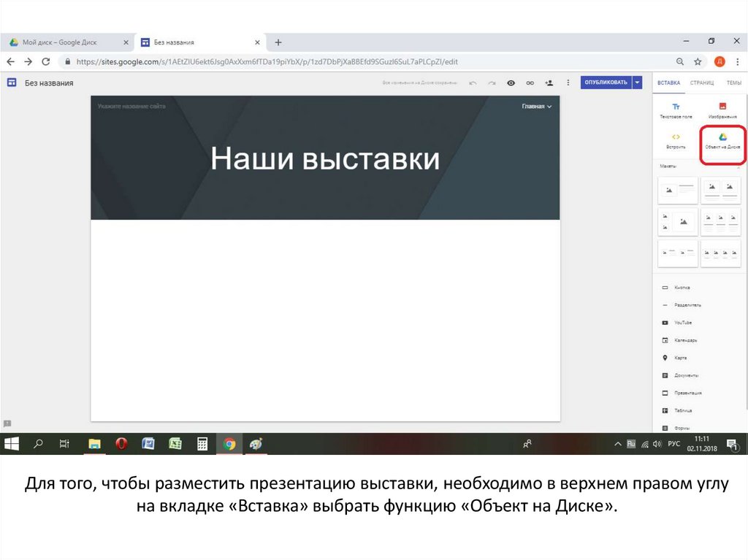The height and width of the screenshot is (560, 748).
Task: Choose the three-column images layout
Action: [720, 221]
